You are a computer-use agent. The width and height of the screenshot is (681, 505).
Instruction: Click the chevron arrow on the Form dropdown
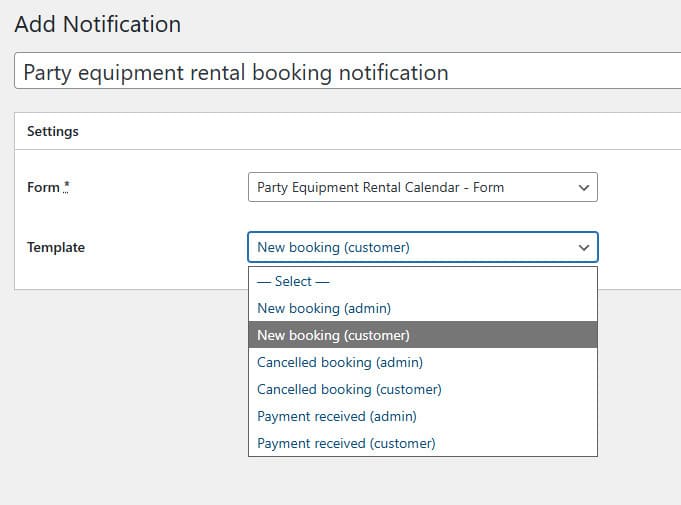583,187
